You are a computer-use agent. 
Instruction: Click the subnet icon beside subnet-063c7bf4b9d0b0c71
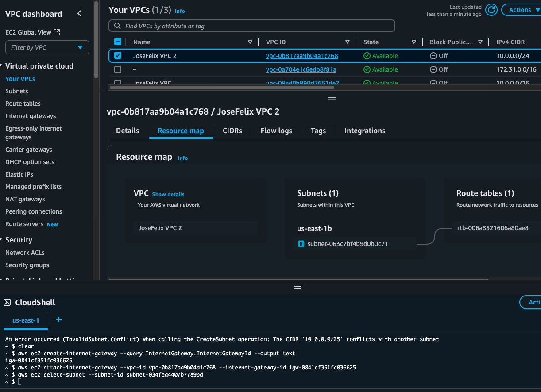pyautogui.click(x=301, y=244)
